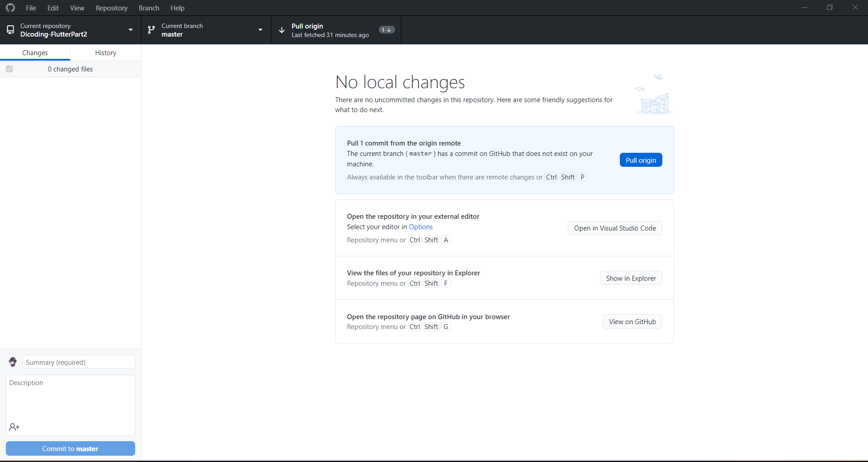Screen dimensions: 868x462
Task: Click the repository book icon
Action: [x=10, y=29]
